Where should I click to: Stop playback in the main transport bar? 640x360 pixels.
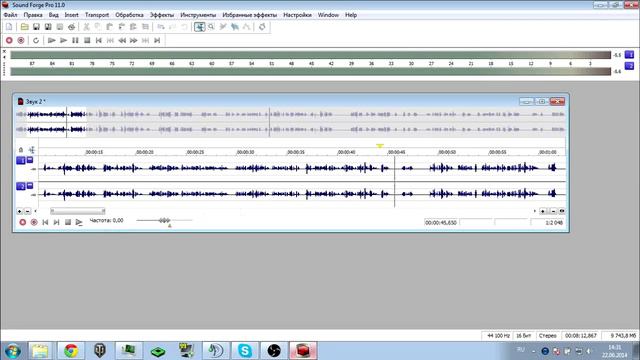(x=87, y=40)
